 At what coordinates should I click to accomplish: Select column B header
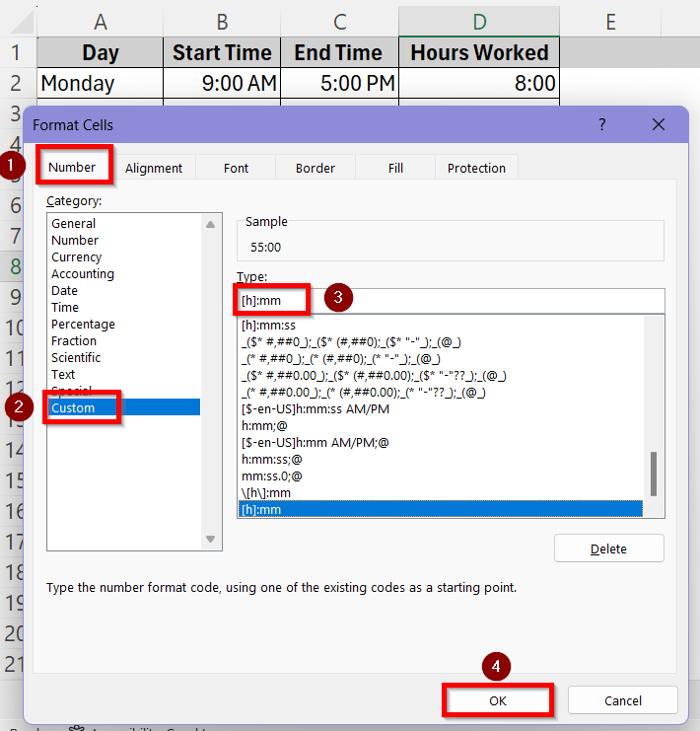(x=222, y=22)
